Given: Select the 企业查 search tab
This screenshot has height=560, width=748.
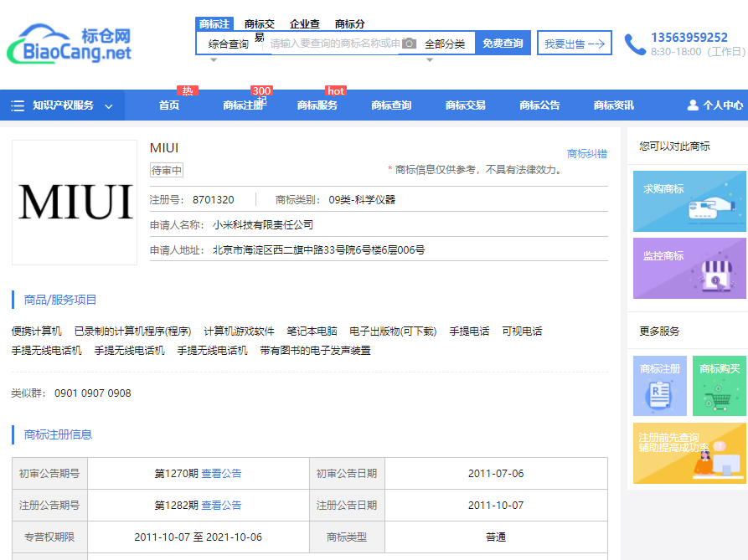Looking at the screenshot, I should pyautogui.click(x=304, y=23).
